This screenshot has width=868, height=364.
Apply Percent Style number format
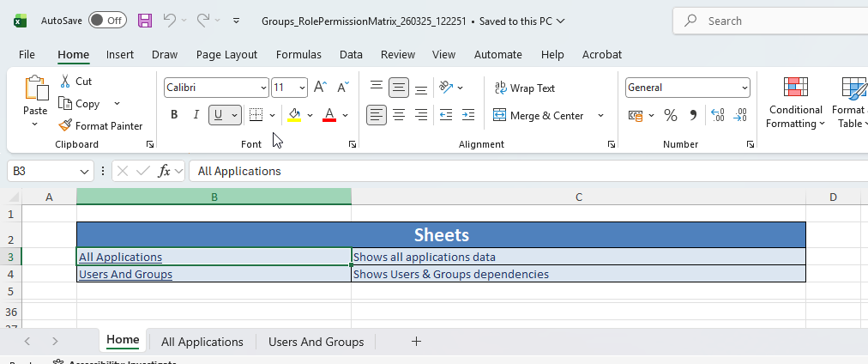tap(671, 115)
